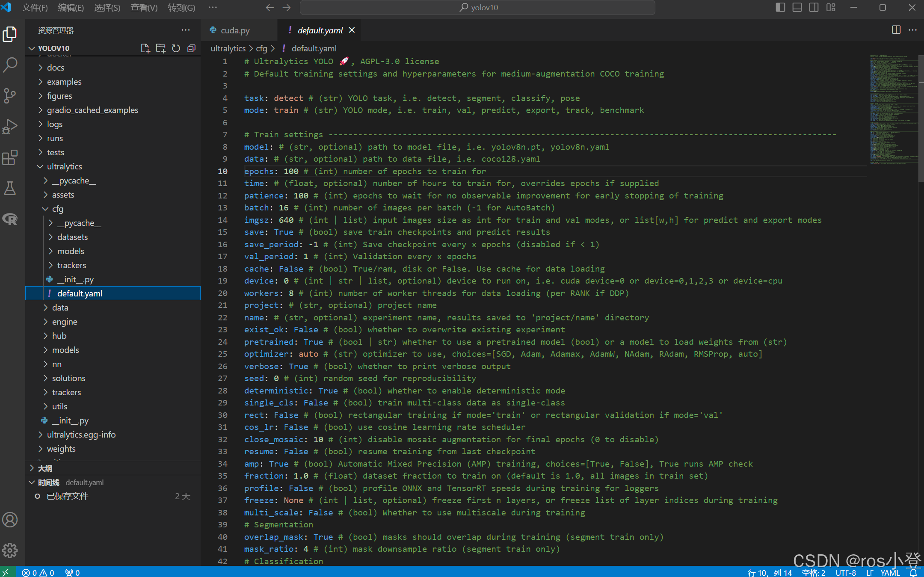Screen dimensions: 924x577
Task: Open the 文件(F) menu
Action: point(35,8)
